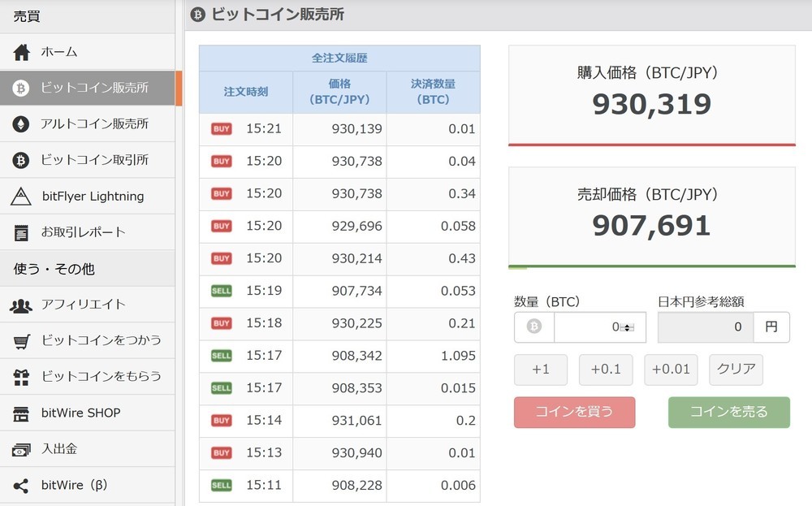Select ビットコイン販売所 in sidebar
This screenshot has height=506, width=812.
[x=94, y=88]
